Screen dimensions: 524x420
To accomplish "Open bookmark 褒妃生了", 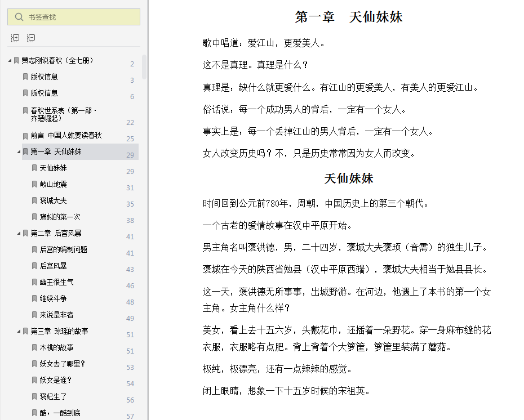I will click(53, 396).
